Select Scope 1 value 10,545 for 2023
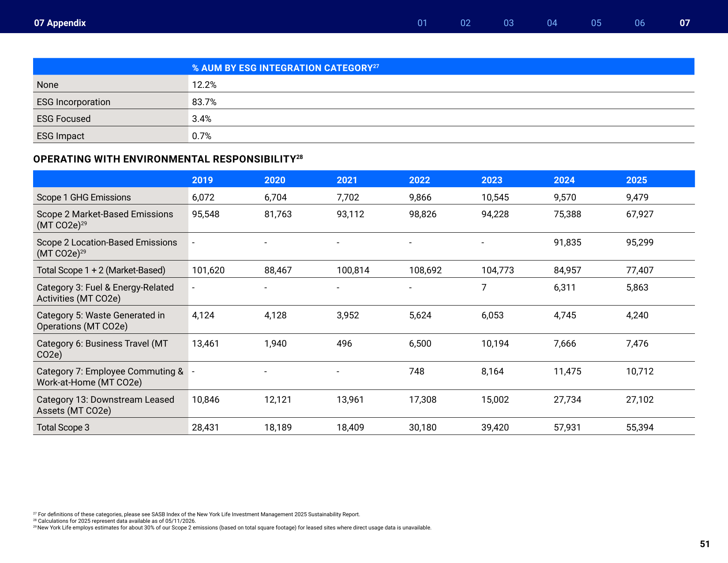Image resolution: width=728 pixels, height=563 pixels. click(495, 197)
